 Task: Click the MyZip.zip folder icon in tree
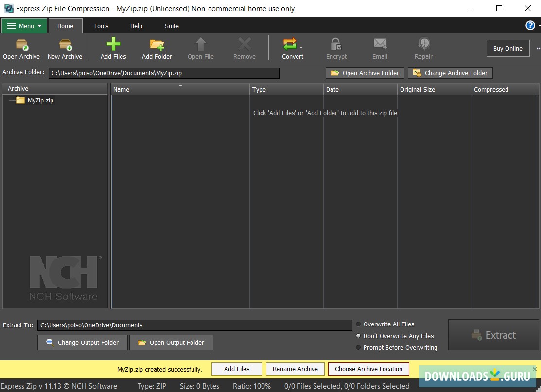[20, 101]
